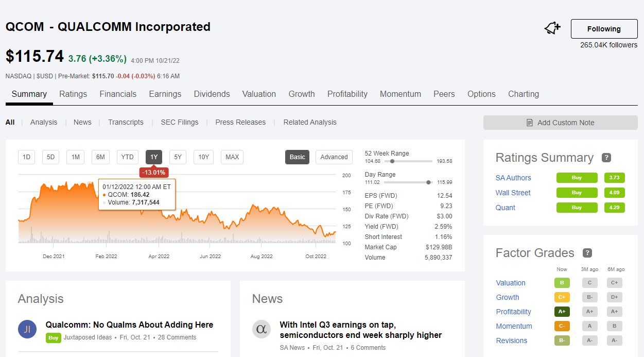Switch chart to Advanced mode
The height and width of the screenshot is (357, 644).
pos(334,157)
